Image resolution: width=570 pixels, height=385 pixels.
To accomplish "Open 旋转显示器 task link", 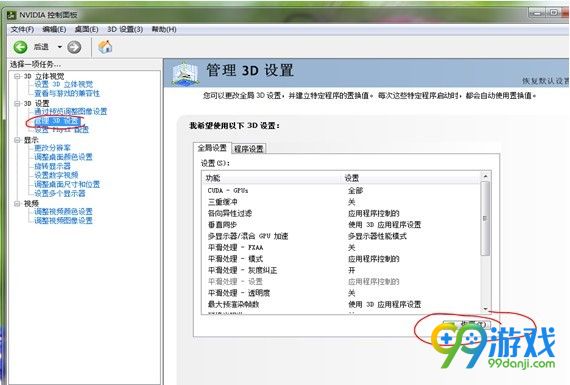I will pos(52,166).
